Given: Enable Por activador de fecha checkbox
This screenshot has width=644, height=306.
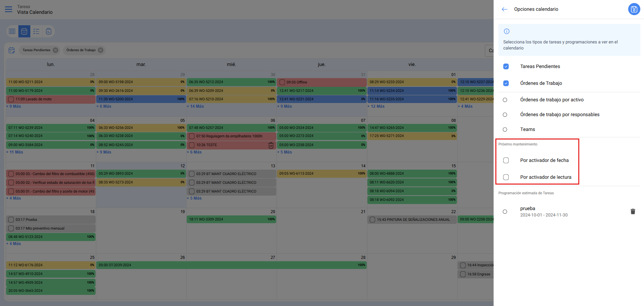Looking at the screenshot, I should click(506, 160).
